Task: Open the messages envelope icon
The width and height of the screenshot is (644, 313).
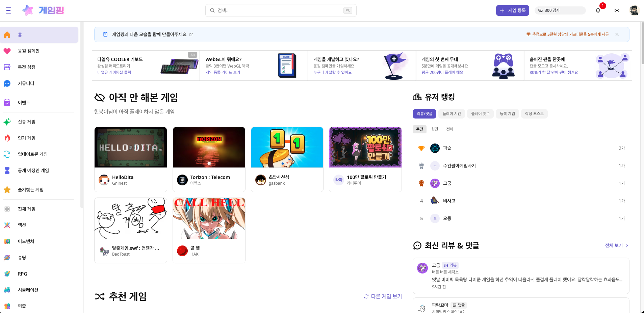Action: tap(617, 10)
